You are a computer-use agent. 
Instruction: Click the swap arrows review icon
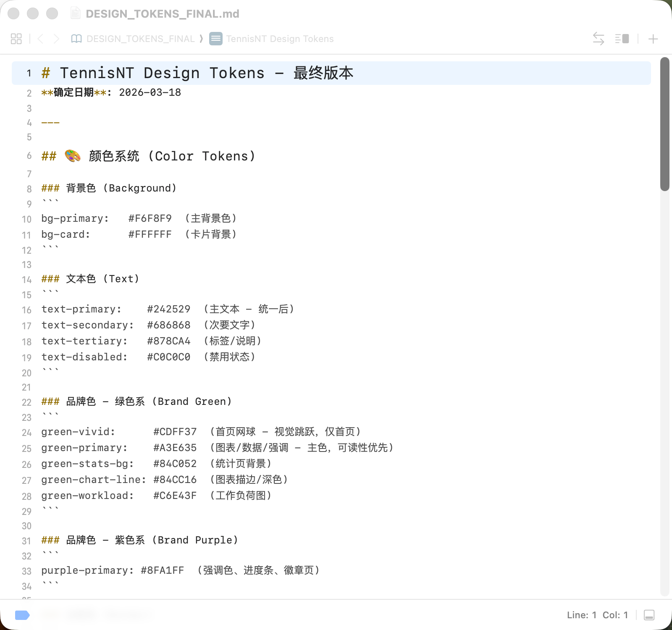pyautogui.click(x=598, y=39)
